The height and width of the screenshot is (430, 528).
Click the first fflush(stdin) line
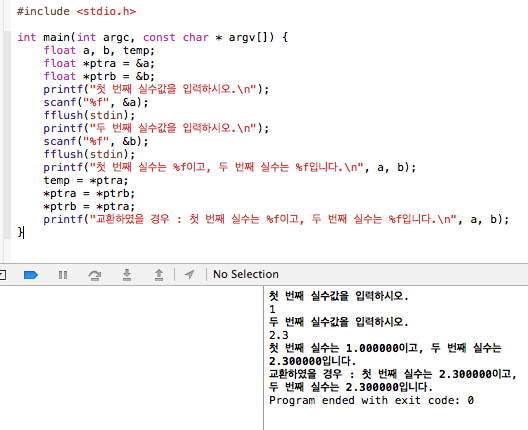click(89, 115)
